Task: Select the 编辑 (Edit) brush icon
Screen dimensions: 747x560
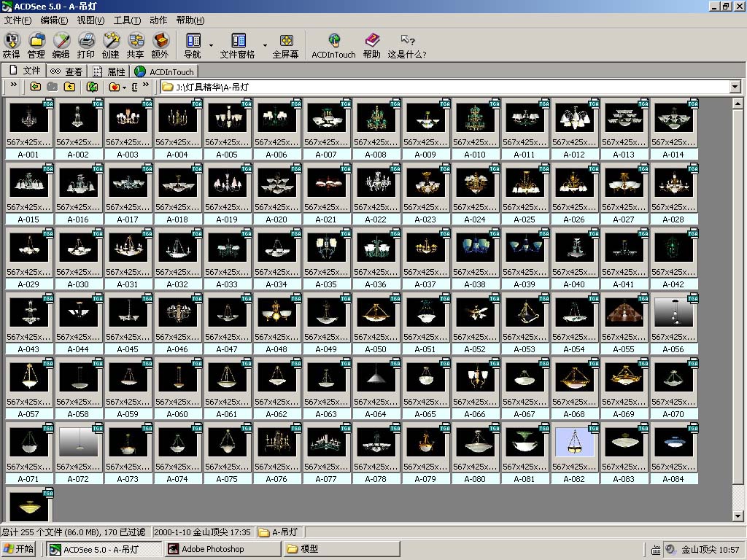Action: [x=61, y=46]
